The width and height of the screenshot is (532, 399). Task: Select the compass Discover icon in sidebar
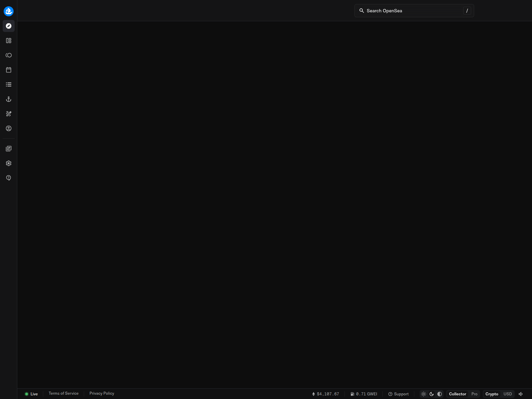(9, 26)
